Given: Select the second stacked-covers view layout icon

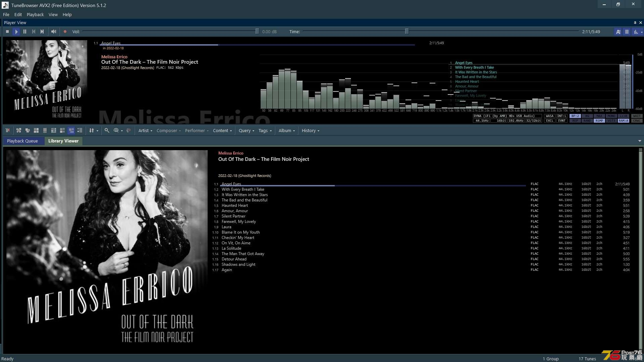Looking at the screenshot, I should tap(28, 130).
